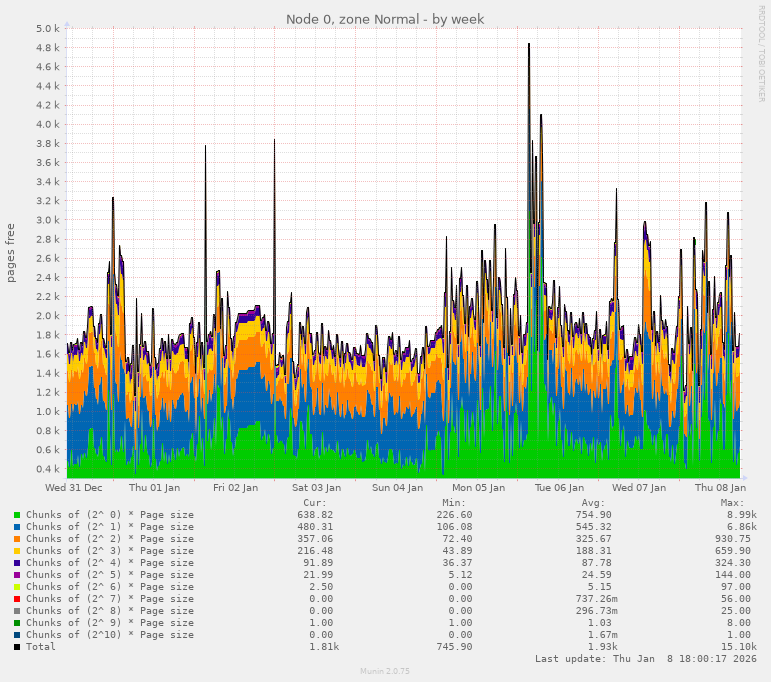Click the 'Wed 31 Dec' x-axis date label

click(74, 488)
